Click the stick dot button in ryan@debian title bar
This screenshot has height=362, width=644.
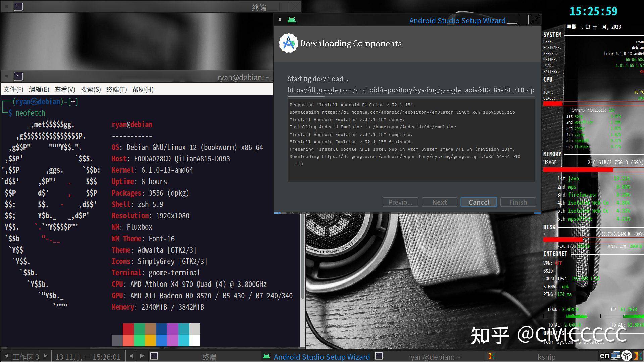[x=6, y=76]
